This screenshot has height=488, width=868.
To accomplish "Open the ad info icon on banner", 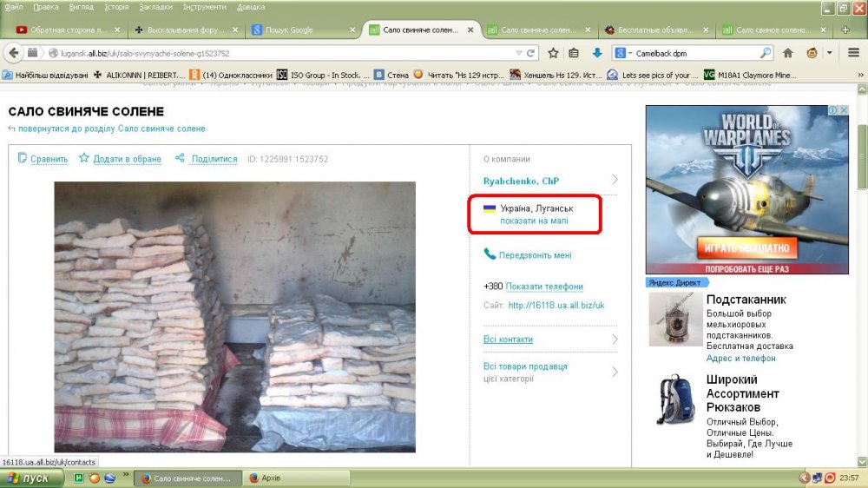I will click(x=832, y=110).
